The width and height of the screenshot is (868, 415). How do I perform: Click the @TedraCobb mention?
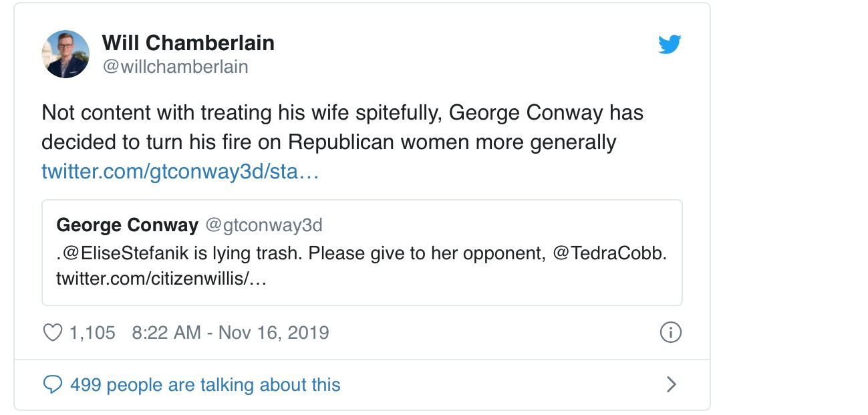pyautogui.click(x=609, y=255)
